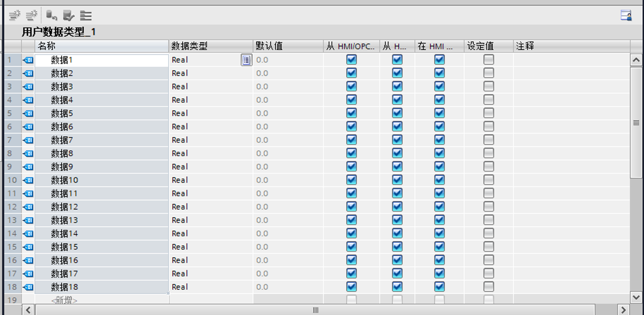644x315 pixels.
Task: Select the 数据14 name cell
Action: (101, 234)
